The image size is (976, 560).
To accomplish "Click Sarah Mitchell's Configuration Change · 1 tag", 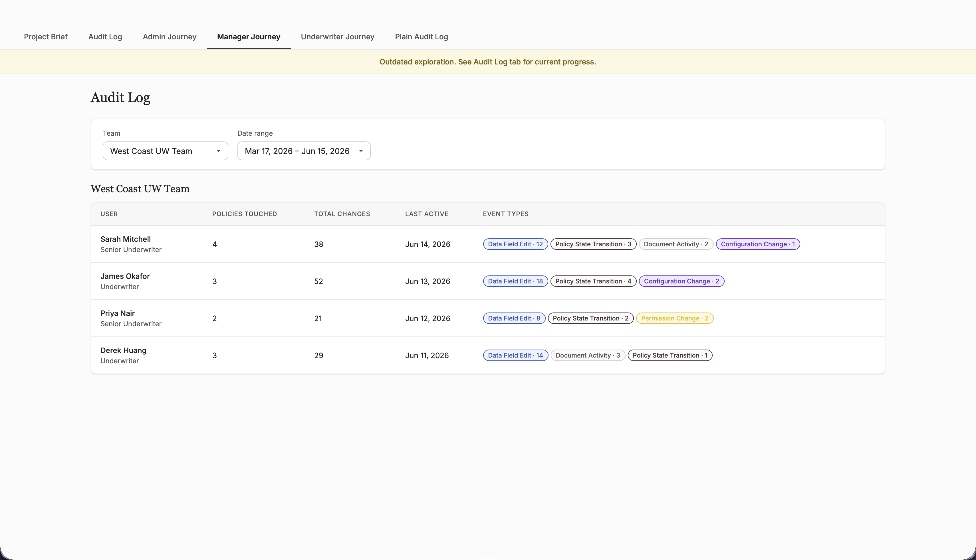I will 758,244.
